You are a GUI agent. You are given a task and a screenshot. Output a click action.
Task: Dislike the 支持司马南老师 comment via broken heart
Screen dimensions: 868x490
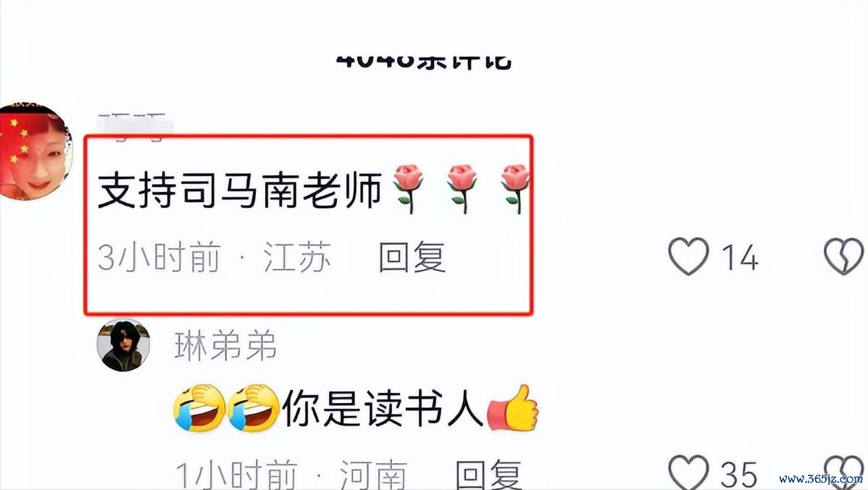843,257
